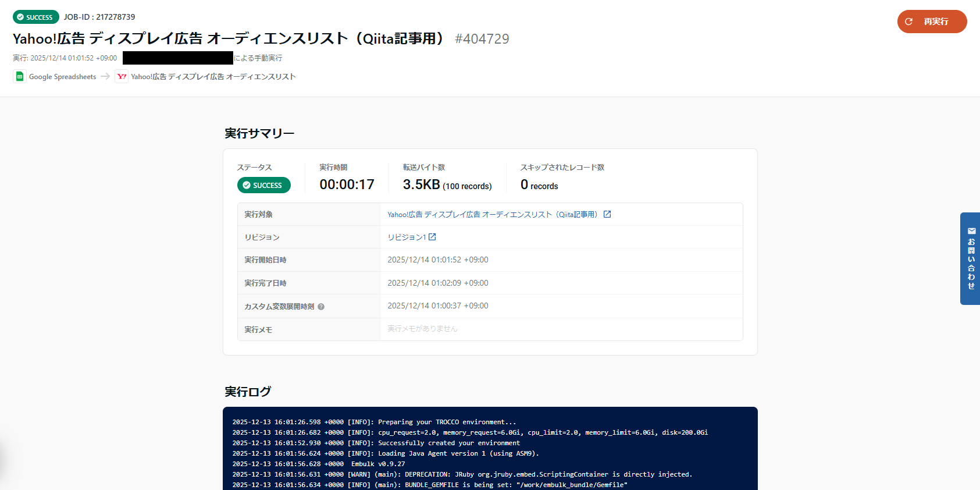Click the による手動実行 text
This screenshot has width=980, height=490.
[x=258, y=58]
